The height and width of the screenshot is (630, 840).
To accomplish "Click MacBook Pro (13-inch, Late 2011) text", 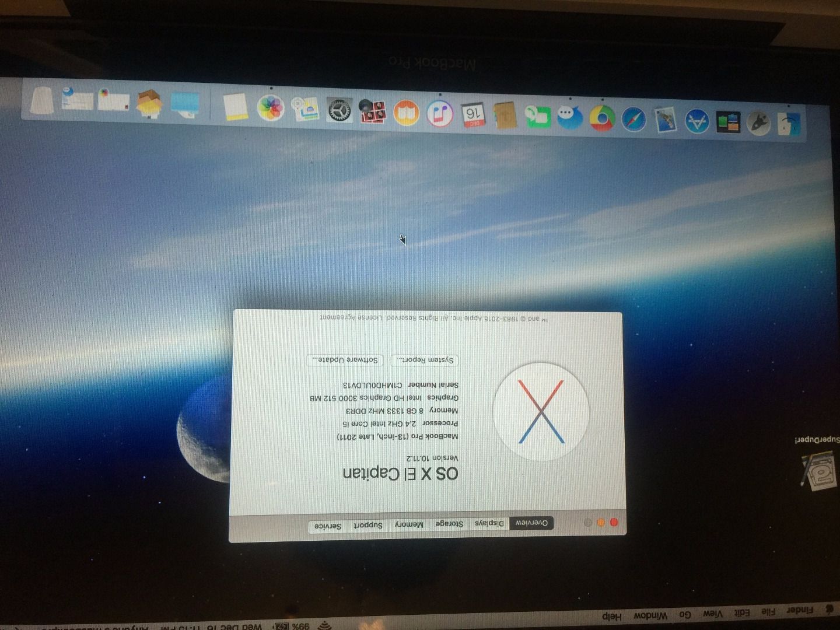I will click(398, 436).
